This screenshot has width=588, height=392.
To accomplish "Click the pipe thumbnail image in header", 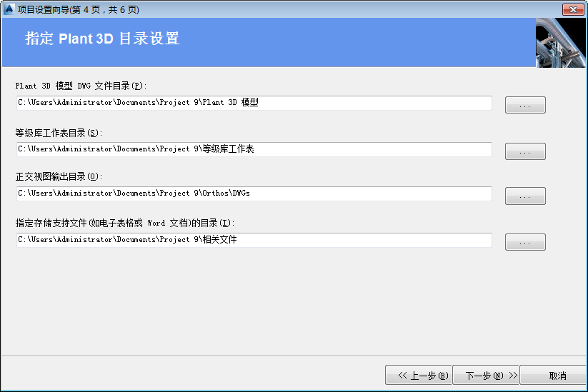I will pyautogui.click(x=560, y=43).
